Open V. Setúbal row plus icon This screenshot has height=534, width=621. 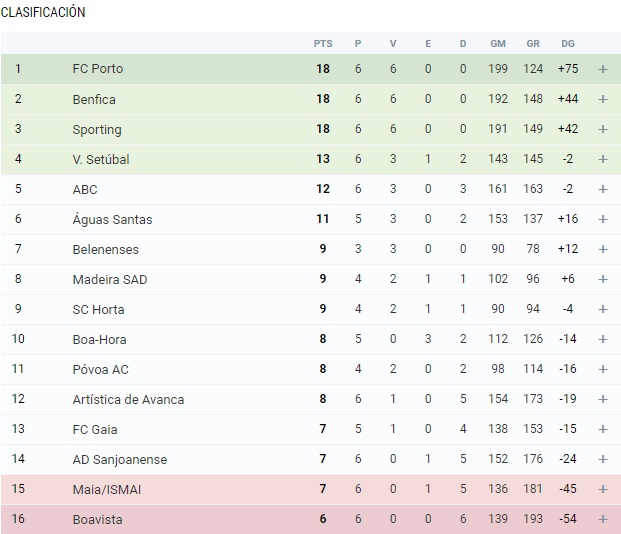tap(603, 159)
